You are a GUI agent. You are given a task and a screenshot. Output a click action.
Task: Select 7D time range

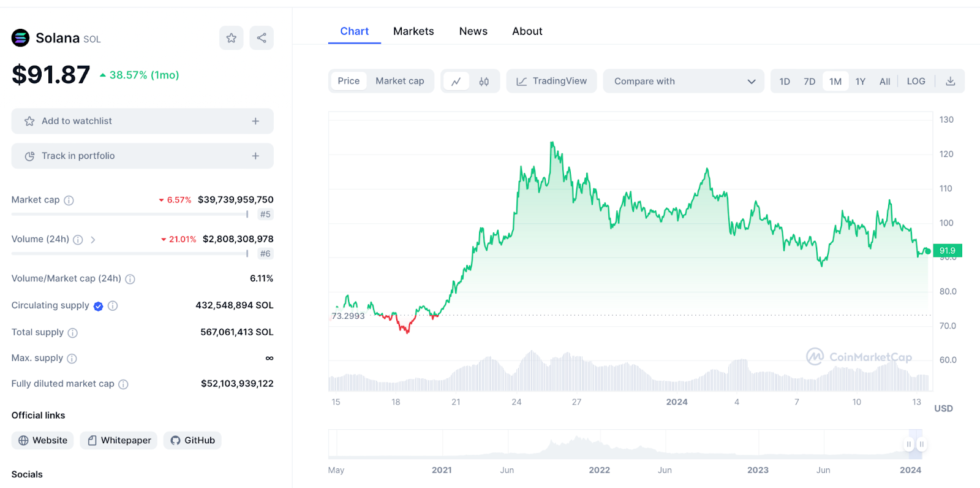tap(810, 82)
